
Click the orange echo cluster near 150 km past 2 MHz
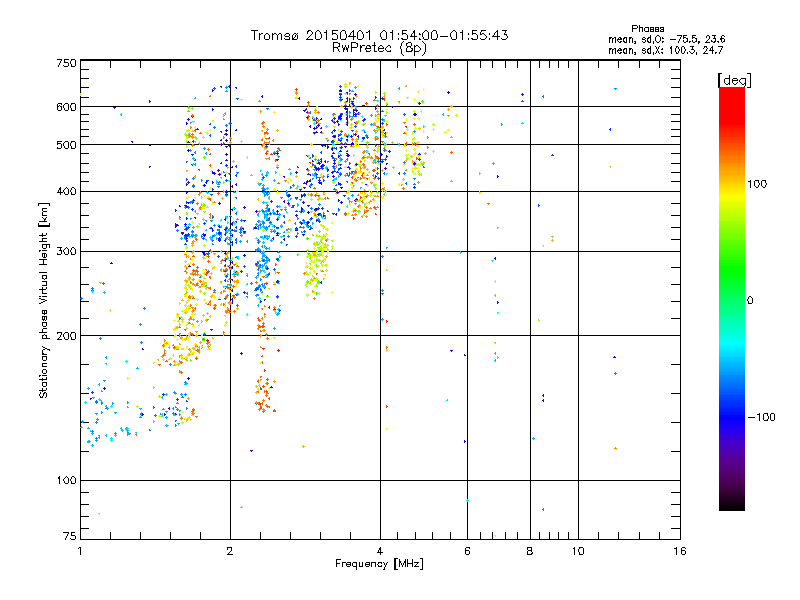tap(264, 394)
